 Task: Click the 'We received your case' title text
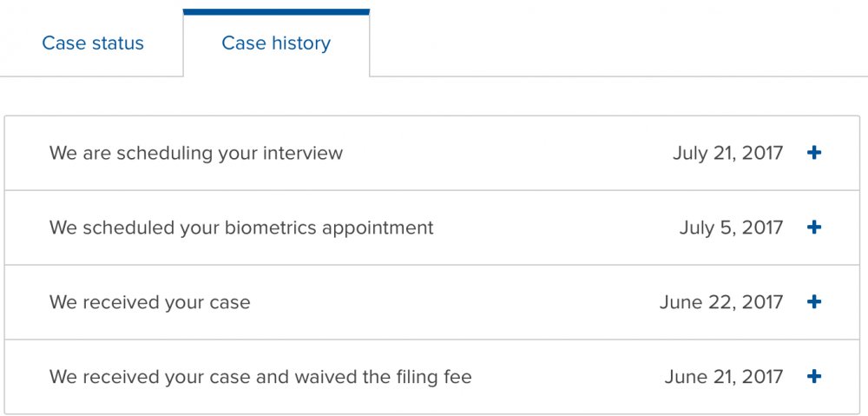pyautogui.click(x=149, y=303)
